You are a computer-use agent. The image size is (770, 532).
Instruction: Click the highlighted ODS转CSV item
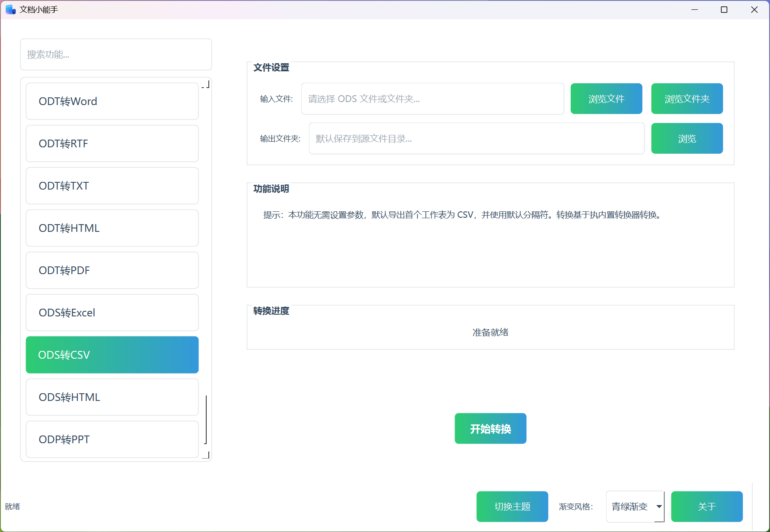tap(112, 355)
